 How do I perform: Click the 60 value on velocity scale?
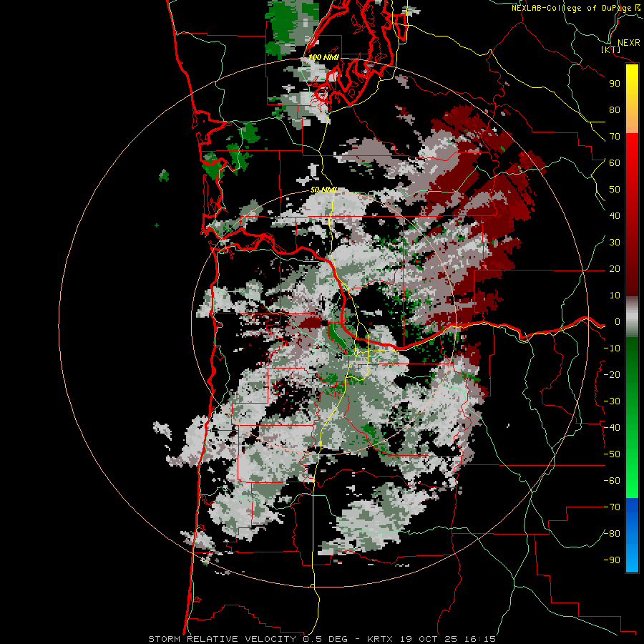click(x=615, y=163)
